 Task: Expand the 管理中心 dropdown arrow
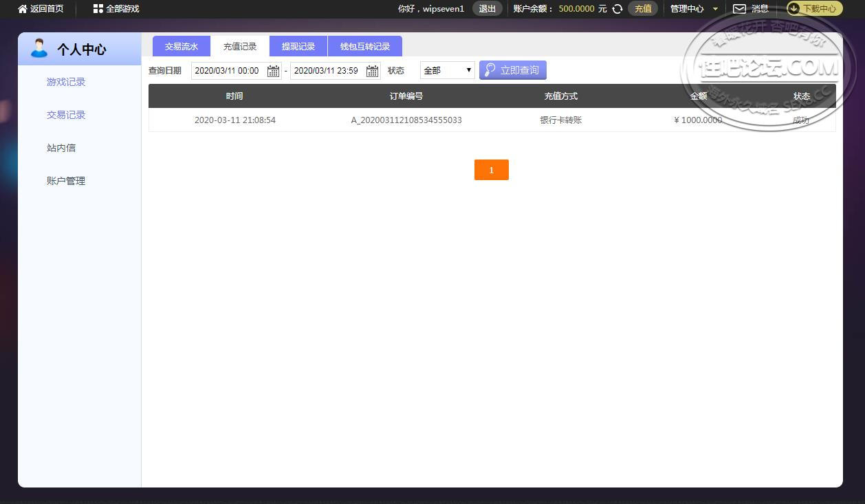click(715, 9)
